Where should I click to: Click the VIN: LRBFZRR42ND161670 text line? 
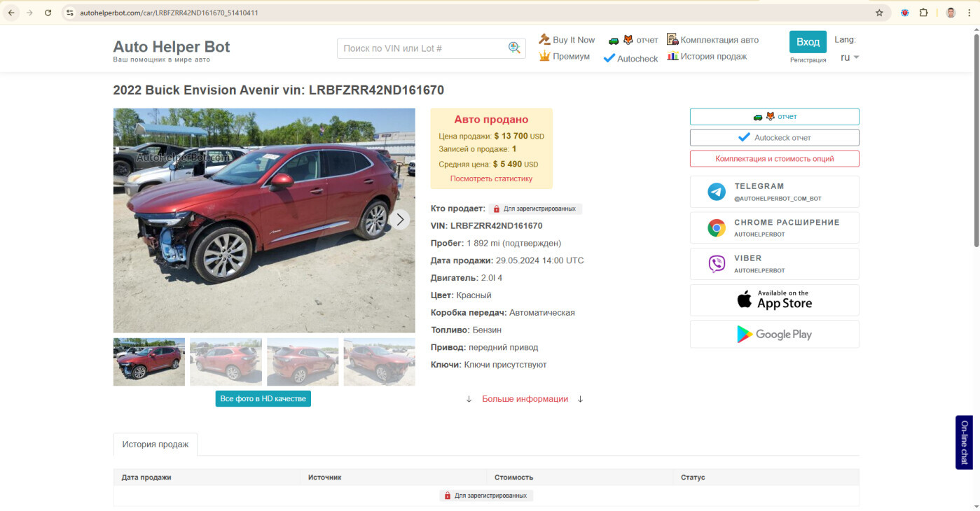coord(486,226)
